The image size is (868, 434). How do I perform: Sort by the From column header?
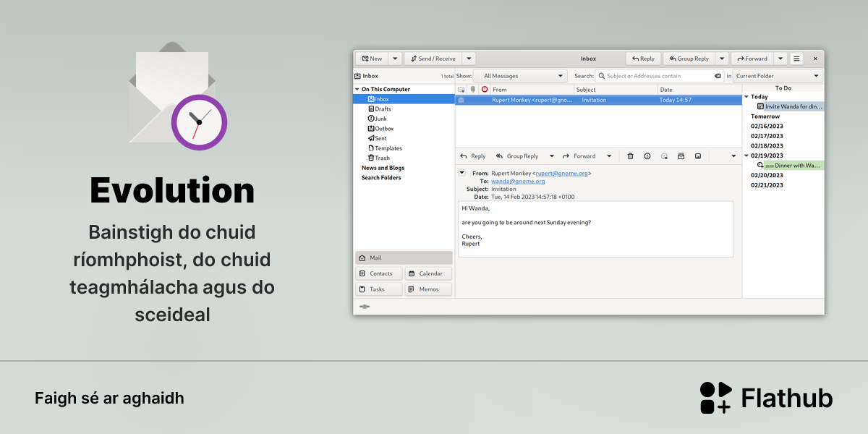pos(532,90)
